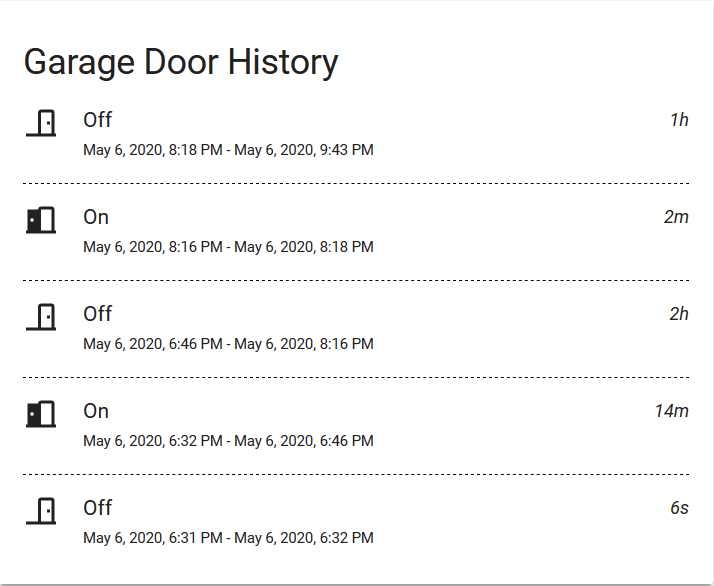714x586 pixels.
Task: Click the open door icon for 6:32 PM entry
Action: coord(41,414)
